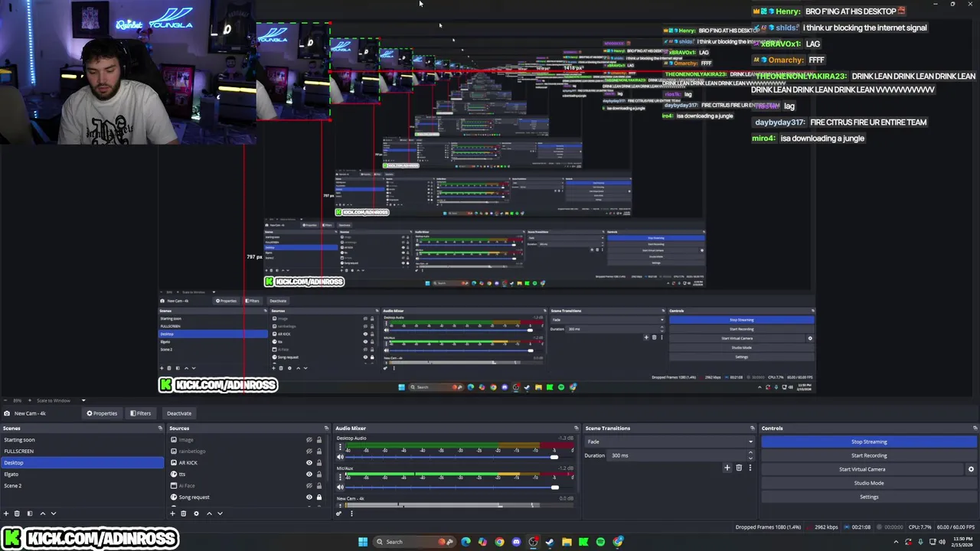Open advanced audio properties gears icon

click(x=339, y=514)
